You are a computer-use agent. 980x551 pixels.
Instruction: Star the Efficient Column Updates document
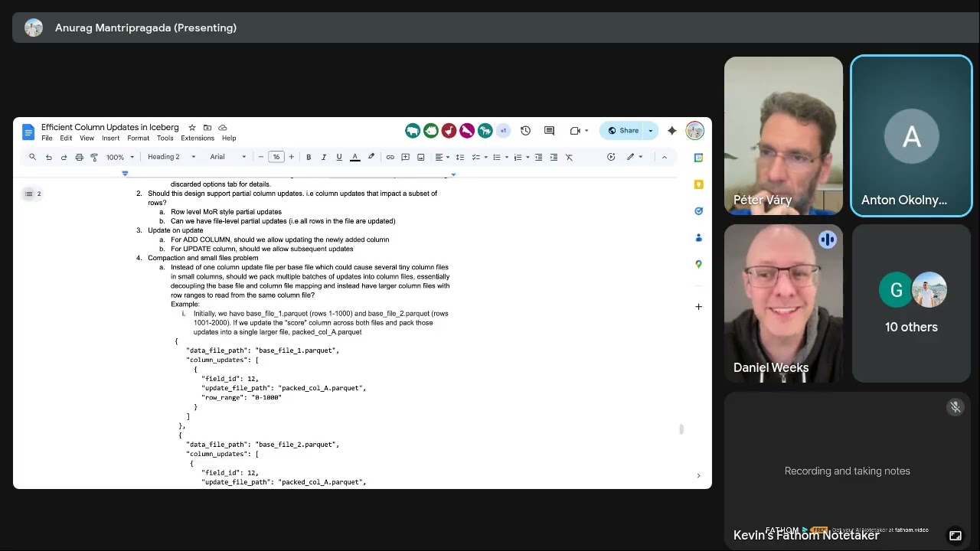point(192,128)
